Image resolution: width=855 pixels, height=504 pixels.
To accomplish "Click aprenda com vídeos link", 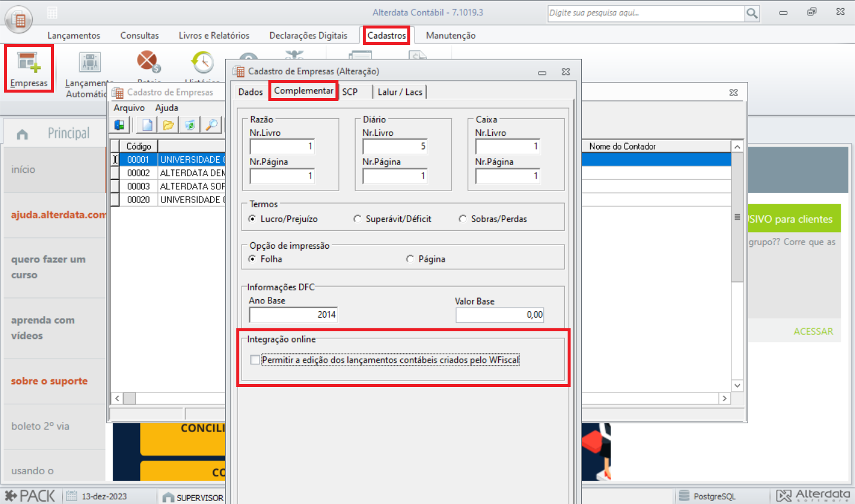I will click(43, 328).
